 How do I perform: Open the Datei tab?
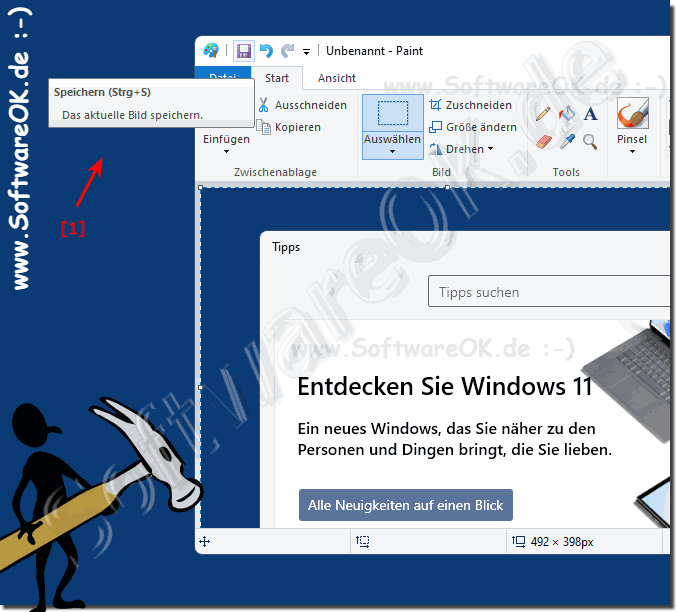coord(223,73)
